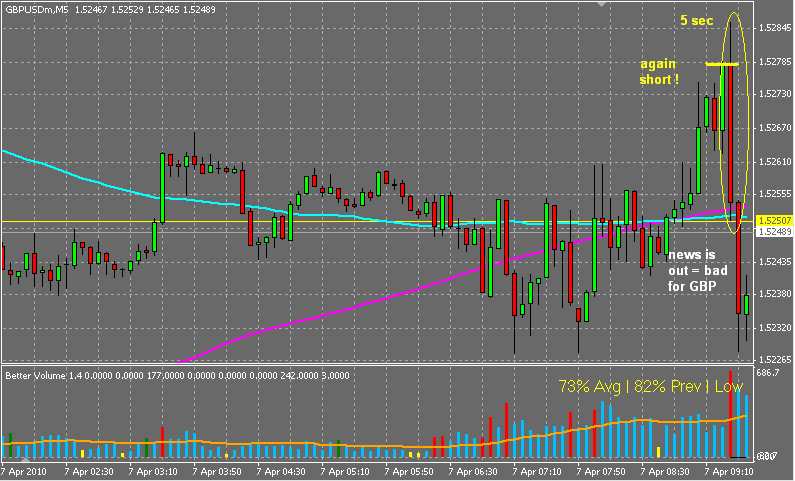
Task: Click the '7 Apr 05:50' time label
Action: click(x=408, y=472)
